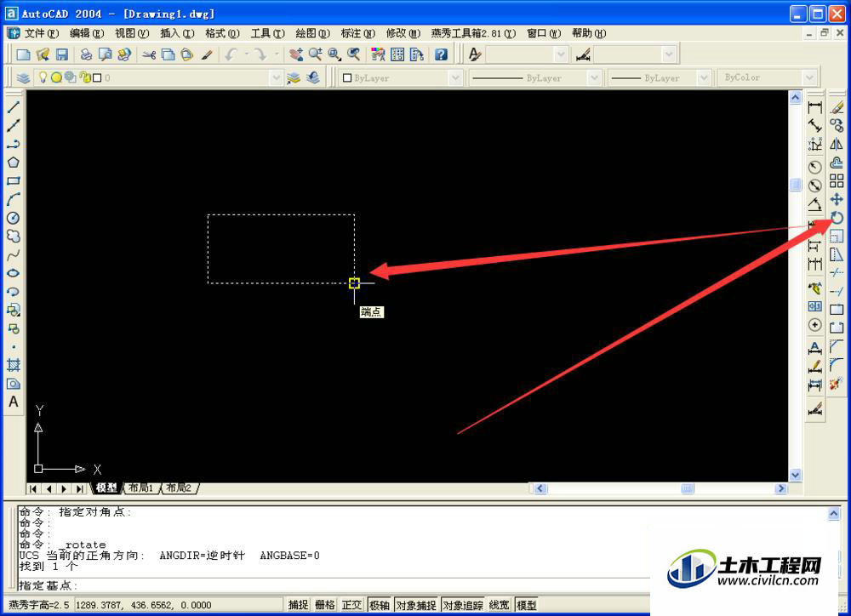Click the command window scroll up arrow
851x616 pixels.
coord(834,513)
